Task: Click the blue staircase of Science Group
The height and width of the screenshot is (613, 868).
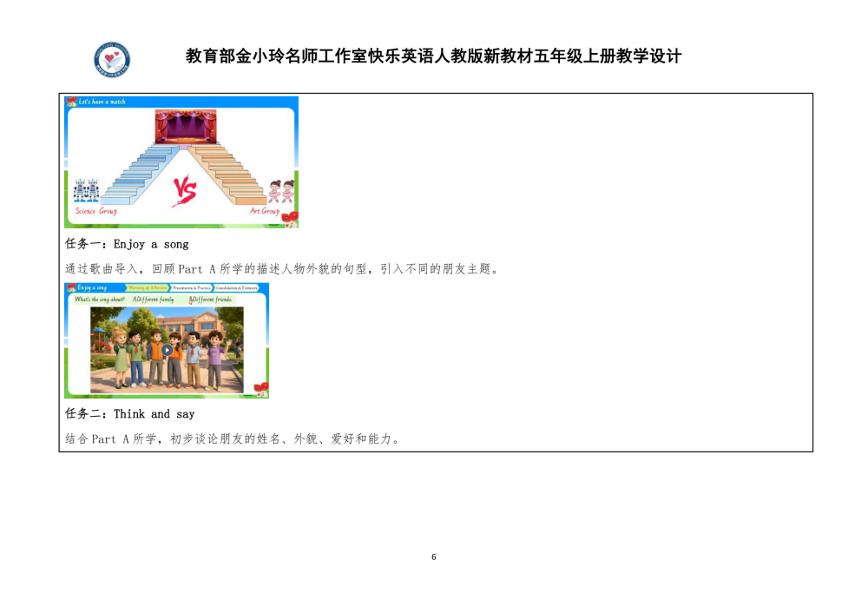Action: click(x=141, y=175)
